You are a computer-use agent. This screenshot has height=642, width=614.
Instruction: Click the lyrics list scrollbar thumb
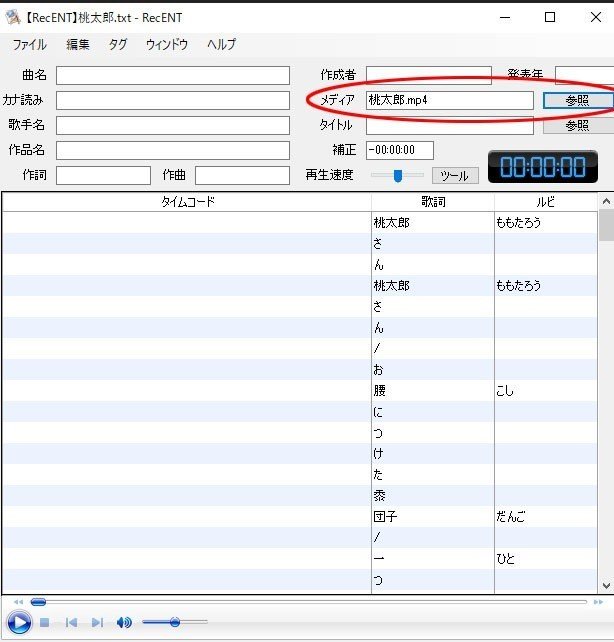pos(606,225)
